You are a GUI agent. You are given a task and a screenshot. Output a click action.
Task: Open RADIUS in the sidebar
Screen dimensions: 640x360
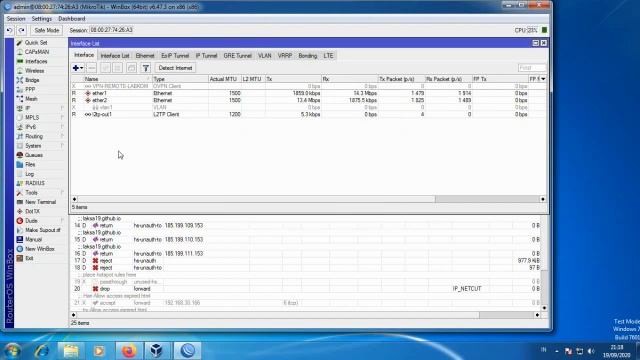35,183
